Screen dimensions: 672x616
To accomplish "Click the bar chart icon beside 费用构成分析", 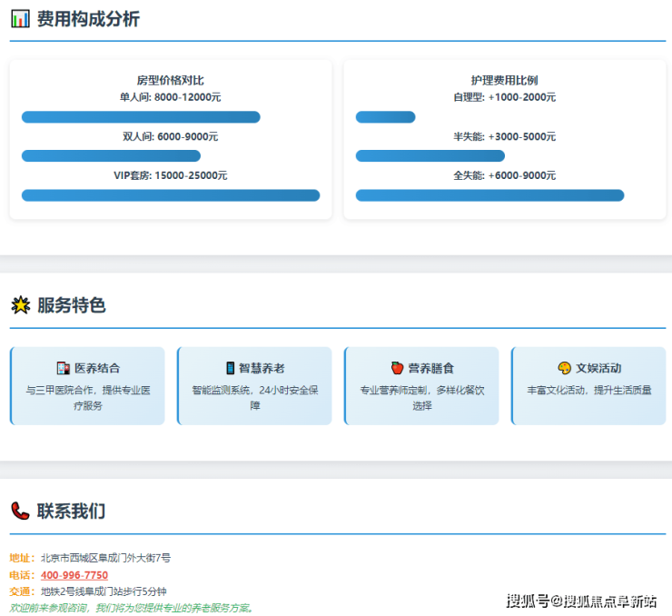I will 20,19.
